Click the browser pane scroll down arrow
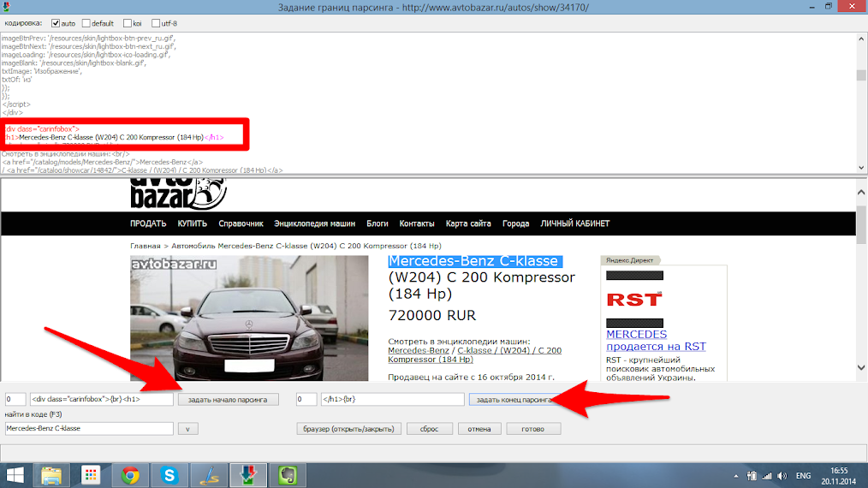Image resolution: width=868 pixels, height=488 pixels. tap(861, 367)
